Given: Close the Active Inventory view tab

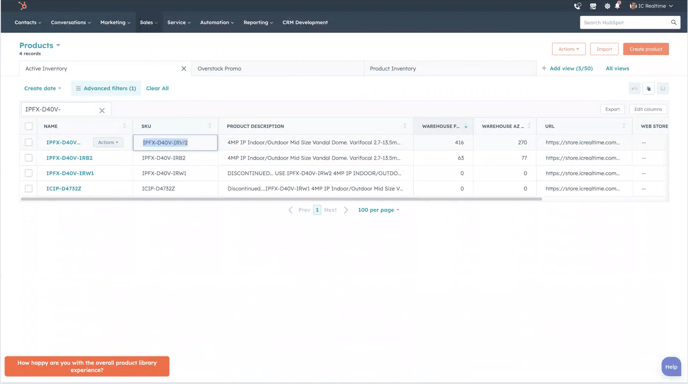Looking at the screenshot, I should point(184,68).
